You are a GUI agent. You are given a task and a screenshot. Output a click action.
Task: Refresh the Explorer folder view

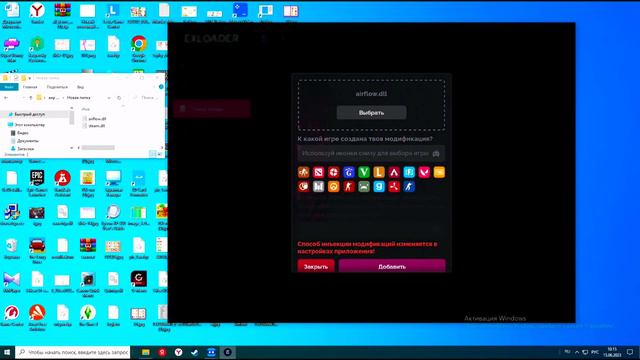click(x=119, y=98)
